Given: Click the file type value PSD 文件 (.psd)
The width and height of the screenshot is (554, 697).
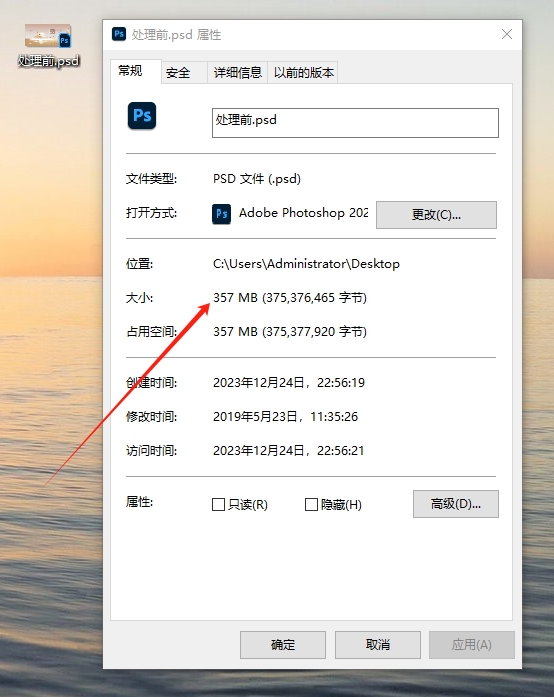Looking at the screenshot, I should click(x=257, y=179).
